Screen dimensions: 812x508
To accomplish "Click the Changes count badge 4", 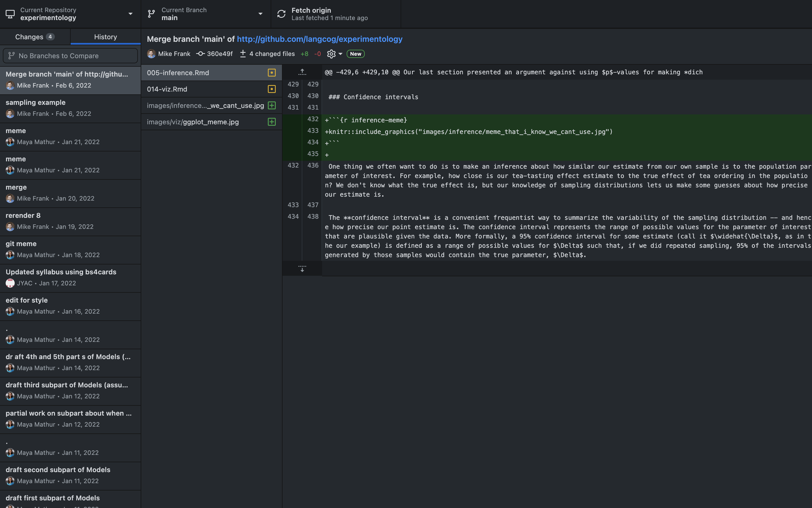I will 50,37.
